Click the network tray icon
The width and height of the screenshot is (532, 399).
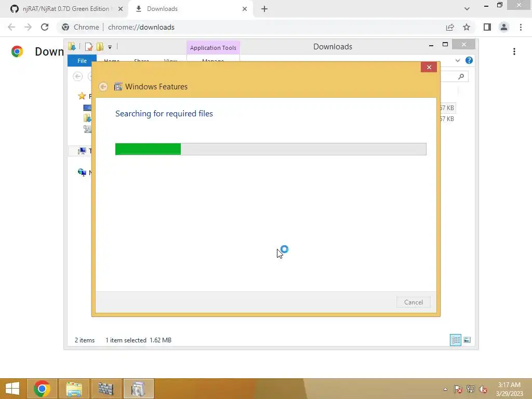(471, 389)
